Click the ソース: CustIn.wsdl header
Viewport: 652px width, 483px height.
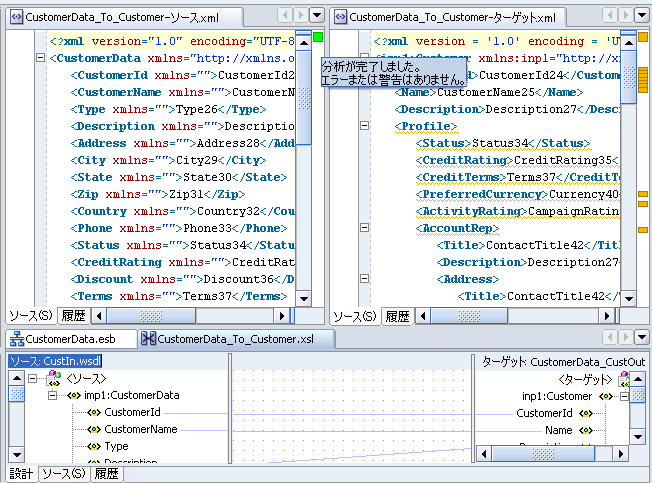pos(55,361)
